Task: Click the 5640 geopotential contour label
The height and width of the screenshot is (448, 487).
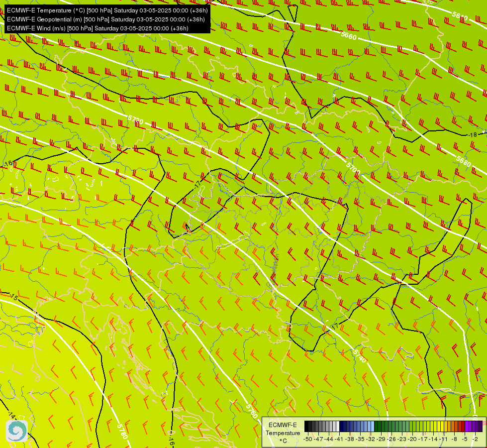Action: (460, 15)
